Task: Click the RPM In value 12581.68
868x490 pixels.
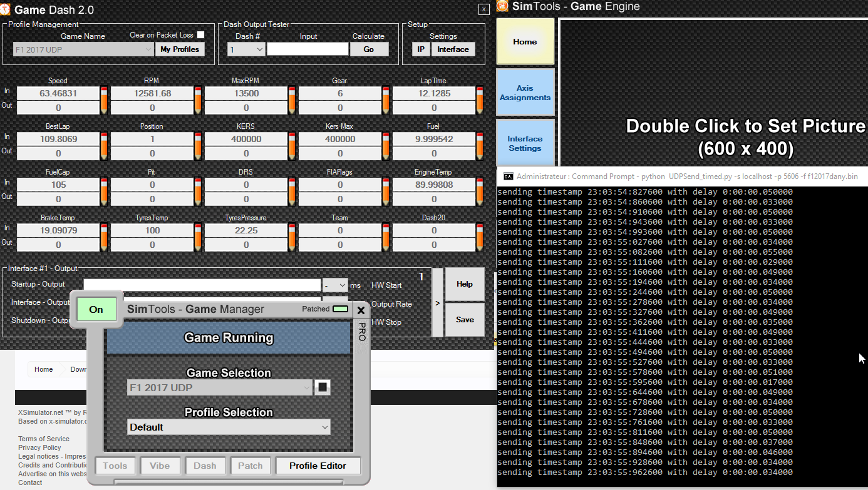Action: tap(152, 93)
